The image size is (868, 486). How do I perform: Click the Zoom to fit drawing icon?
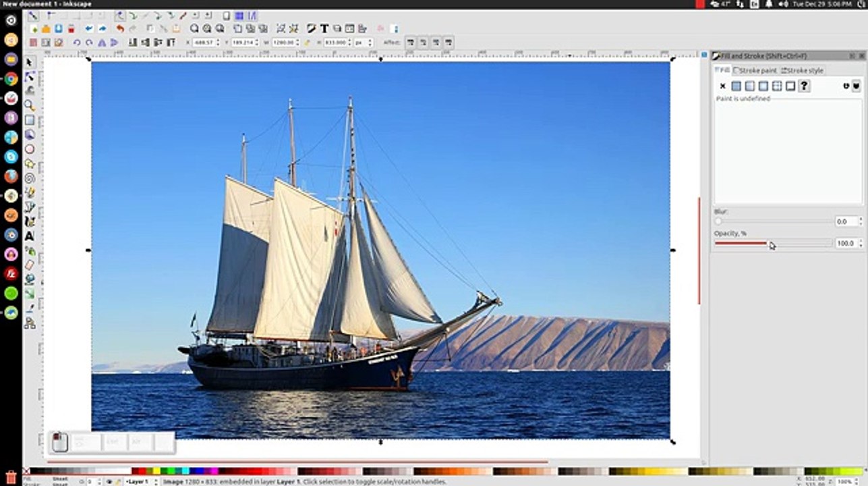207,29
